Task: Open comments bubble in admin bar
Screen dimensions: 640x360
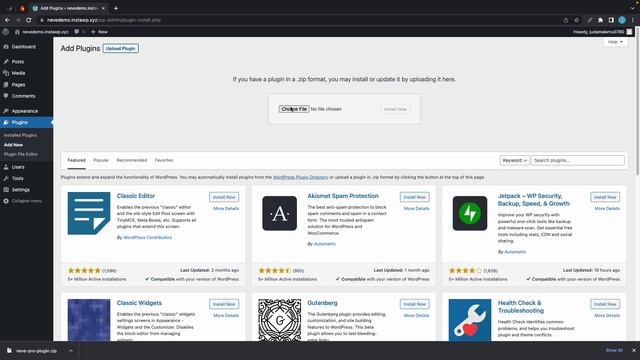Action: click(x=77, y=31)
